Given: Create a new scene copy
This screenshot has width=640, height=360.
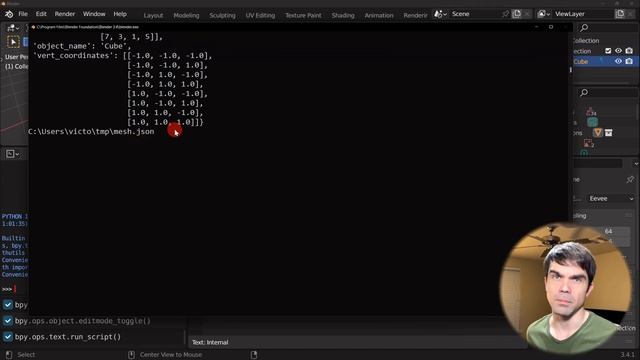Looking at the screenshot, I should tap(517, 14).
